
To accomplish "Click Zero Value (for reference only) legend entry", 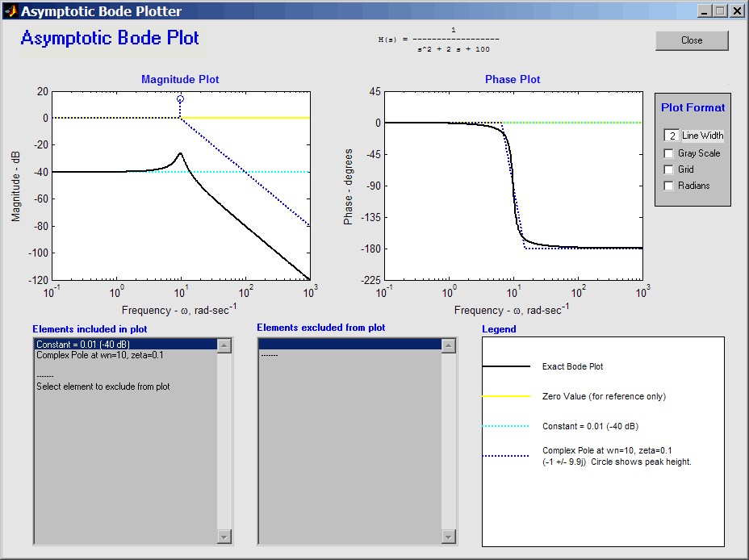I will [x=604, y=396].
